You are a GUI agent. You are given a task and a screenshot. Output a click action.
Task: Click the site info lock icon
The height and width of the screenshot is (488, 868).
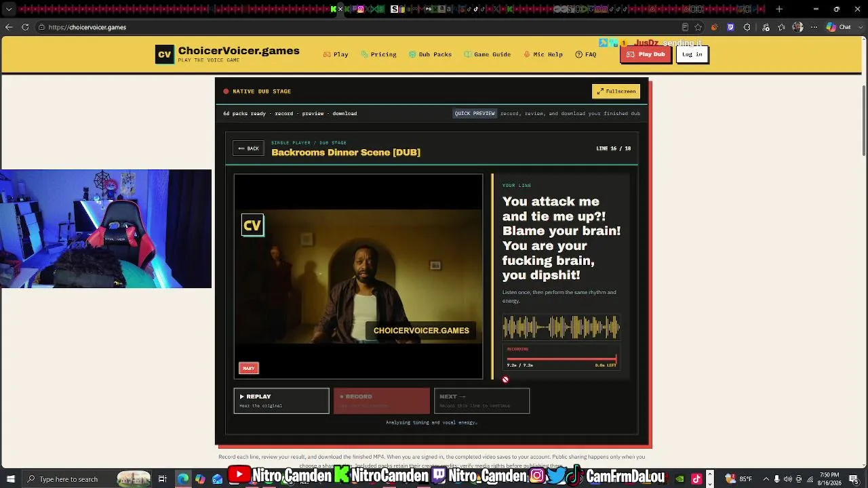pyautogui.click(x=41, y=27)
